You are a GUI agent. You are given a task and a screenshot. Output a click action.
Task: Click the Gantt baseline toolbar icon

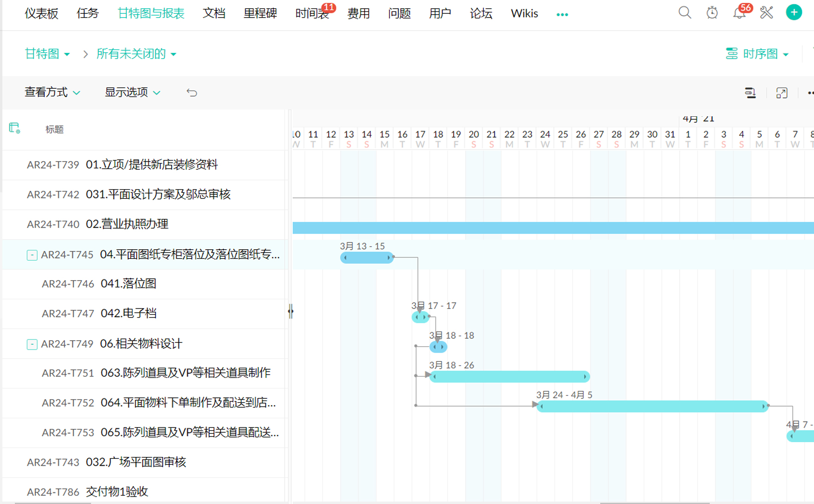click(750, 93)
